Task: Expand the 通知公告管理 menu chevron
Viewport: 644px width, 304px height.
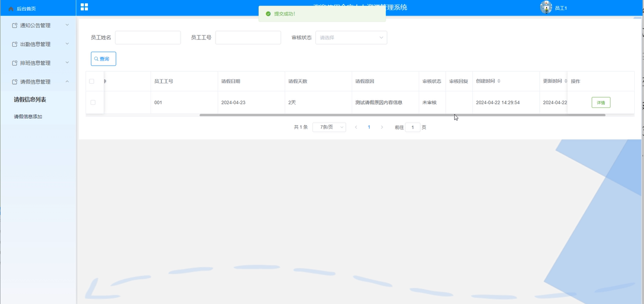Action: coord(67,25)
